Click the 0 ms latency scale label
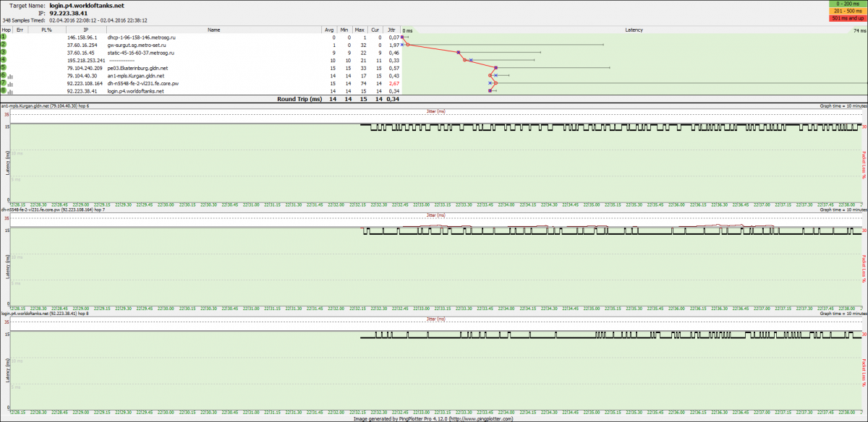Viewport: 868px width, 422px height. [x=407, y=31]
